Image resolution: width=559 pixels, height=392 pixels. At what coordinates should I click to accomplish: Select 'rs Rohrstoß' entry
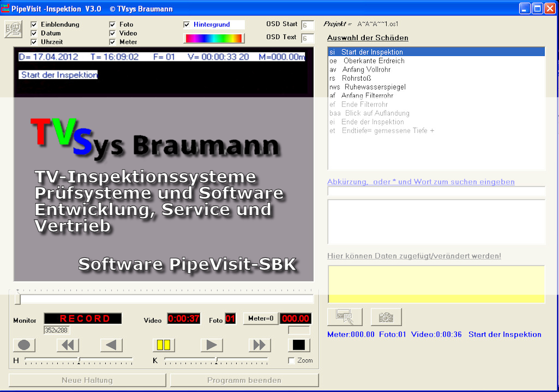click(x=436, y=78)
